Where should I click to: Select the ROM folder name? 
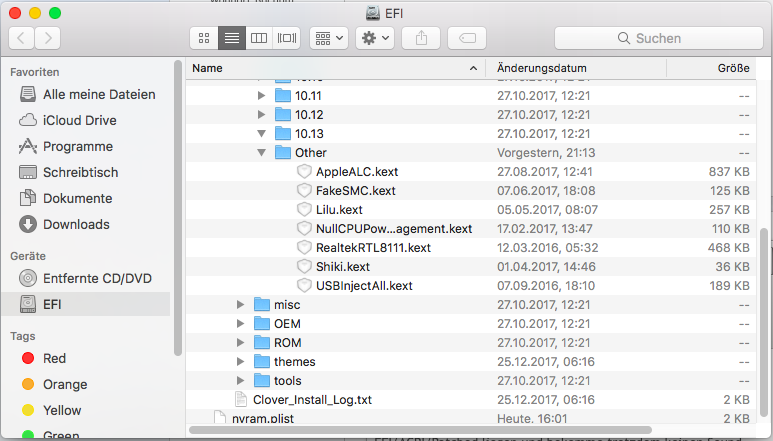pos(287,342)
